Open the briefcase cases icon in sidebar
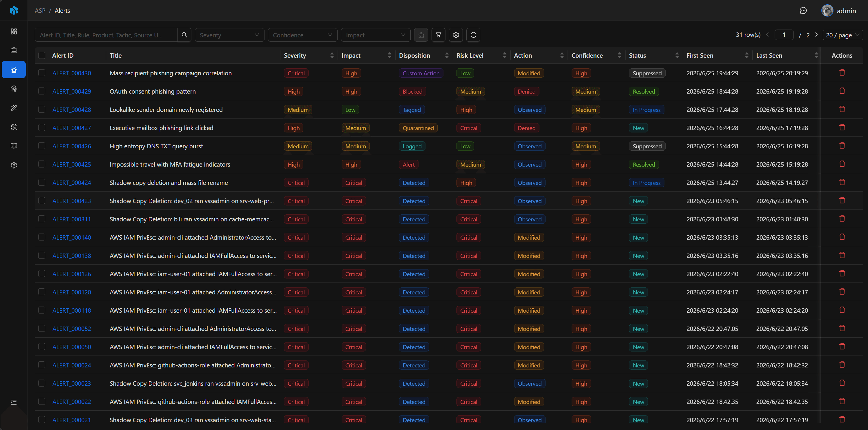The image size is (868, 430). coord(14,50)
